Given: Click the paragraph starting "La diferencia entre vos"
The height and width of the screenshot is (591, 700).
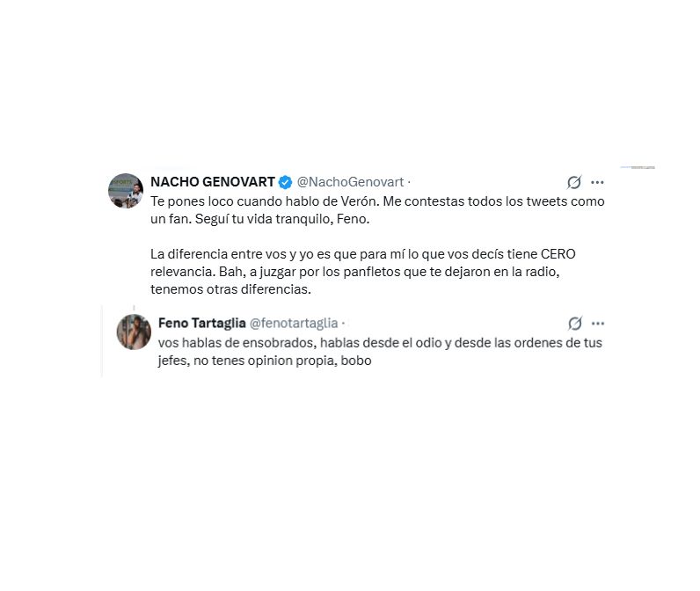Looking at the screenshot, I should (362, 272).
